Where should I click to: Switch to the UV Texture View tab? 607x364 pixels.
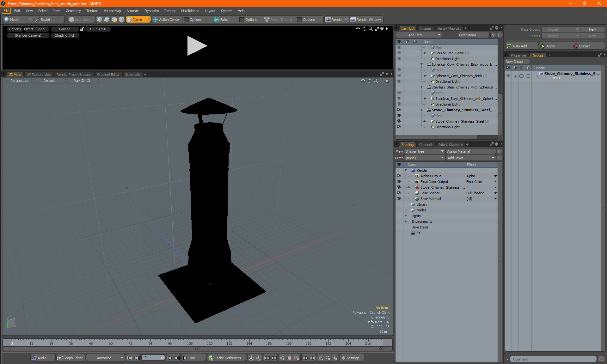click(x=38, y=74)
